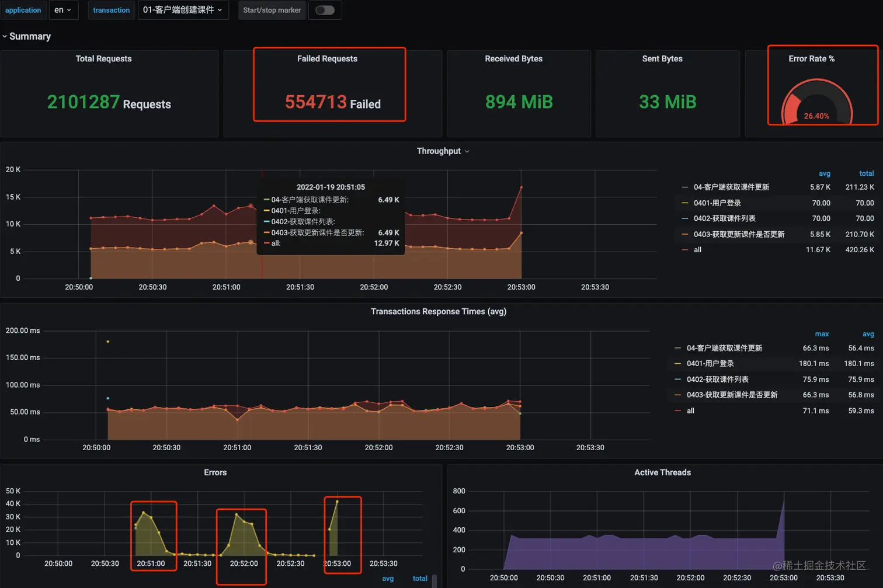Viewport: 883px width, 588px height.
Task: Sort Errors legend by avg column
Action: click(x=388, y=579)
